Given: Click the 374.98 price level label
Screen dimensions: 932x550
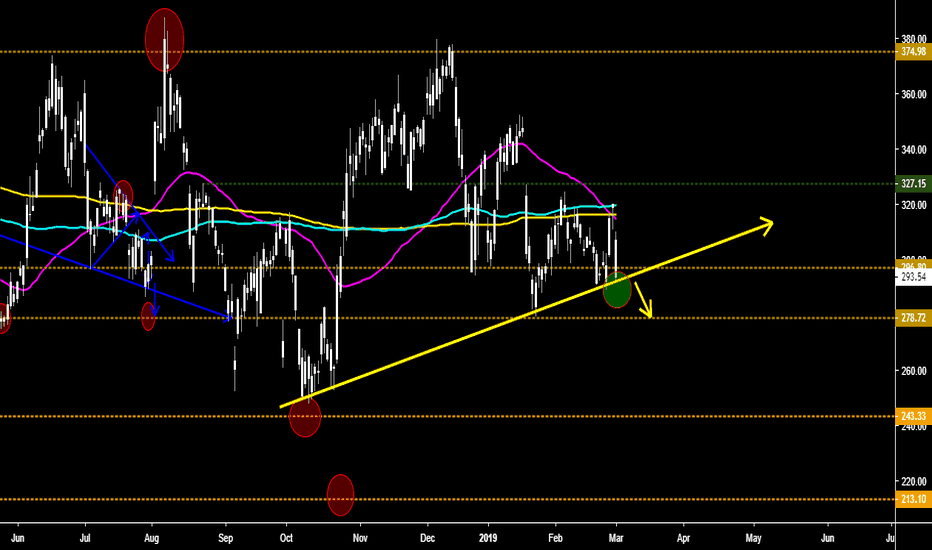Looking at the screenshot, I should [x=913, y=52].
